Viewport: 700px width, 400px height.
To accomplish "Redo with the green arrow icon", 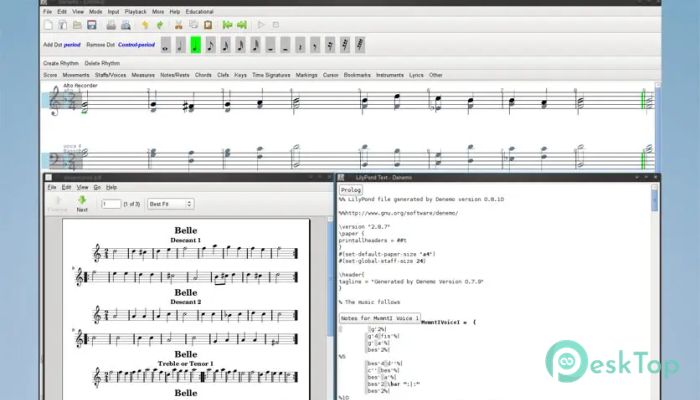I will tap(159, 25).
